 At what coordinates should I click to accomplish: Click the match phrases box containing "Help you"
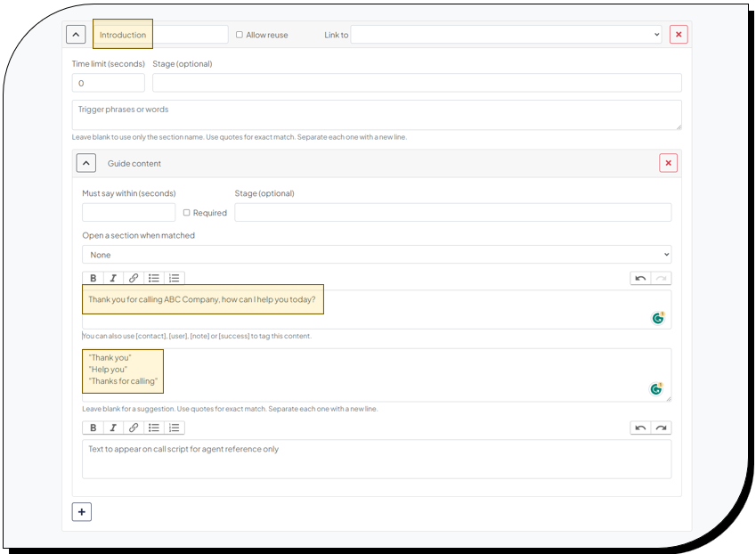[x=377, y=375]
